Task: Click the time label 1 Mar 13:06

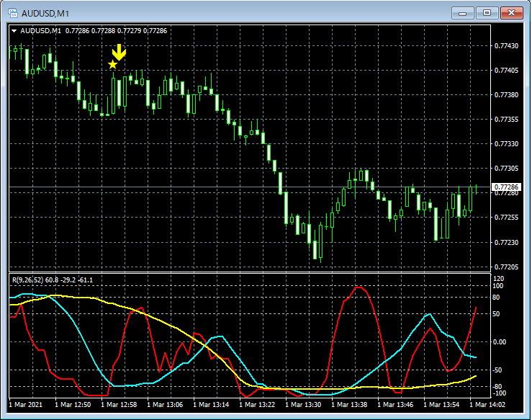Action: 165,405
